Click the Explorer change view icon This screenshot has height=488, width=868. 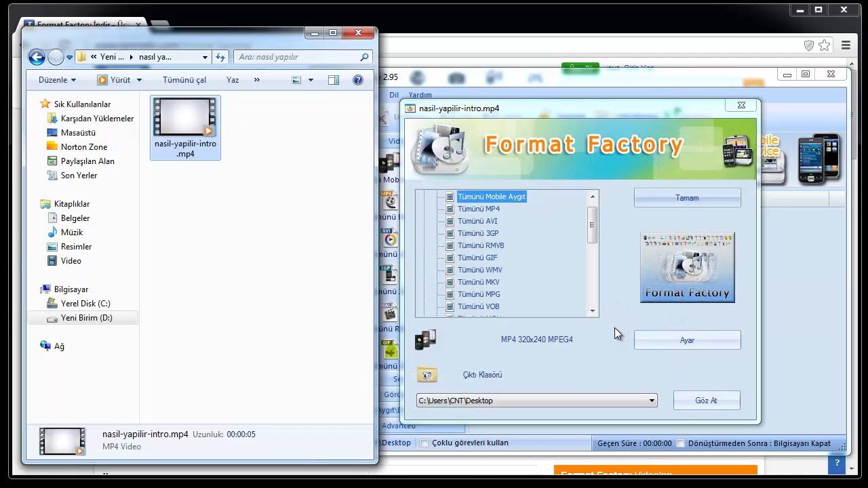pos(296,80)
